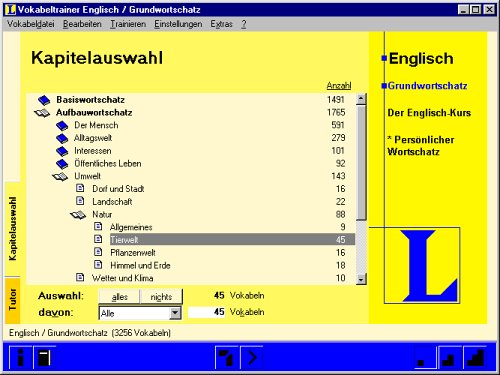The width and height of the screenshot is (500, 375).
Task: Click the count 1491 for Basiswortschatz
Action: 336,100
